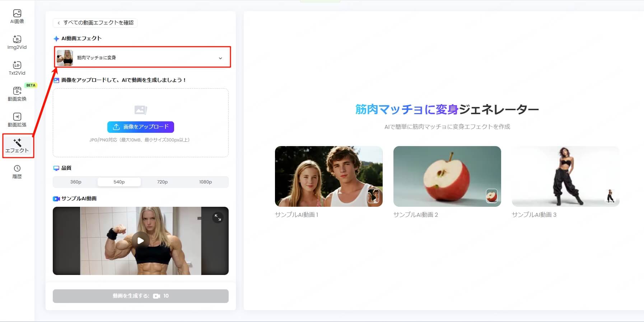Click the small source image on dancer sample
The width and height of the screenshot is (644, 322).
[610, 196]
